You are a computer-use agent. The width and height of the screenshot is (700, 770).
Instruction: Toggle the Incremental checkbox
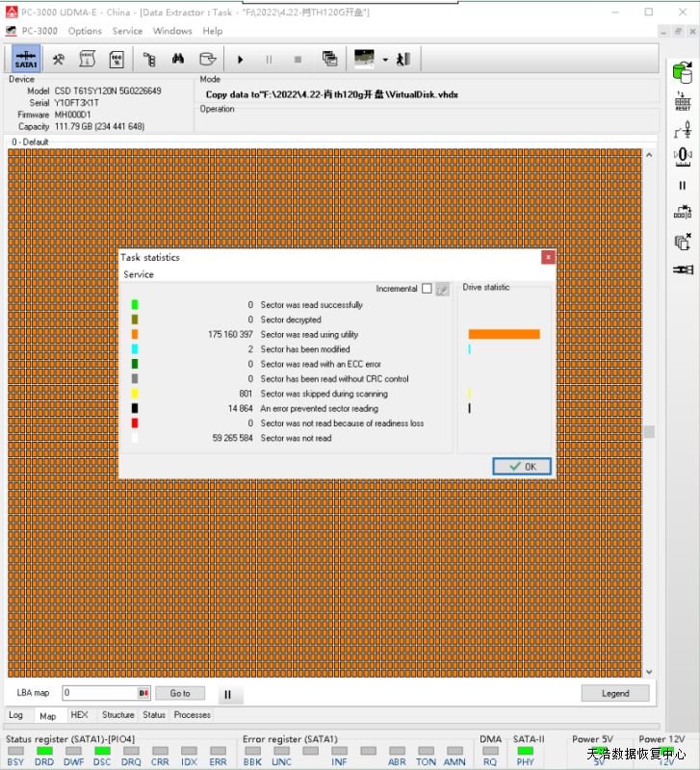click(427, 289)
